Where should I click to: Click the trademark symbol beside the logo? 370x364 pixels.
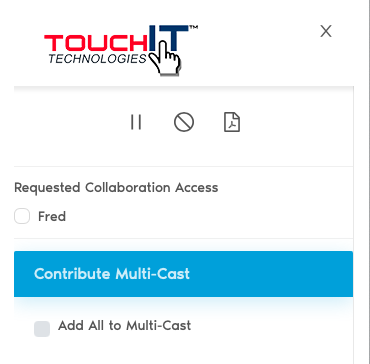point(194,27)
